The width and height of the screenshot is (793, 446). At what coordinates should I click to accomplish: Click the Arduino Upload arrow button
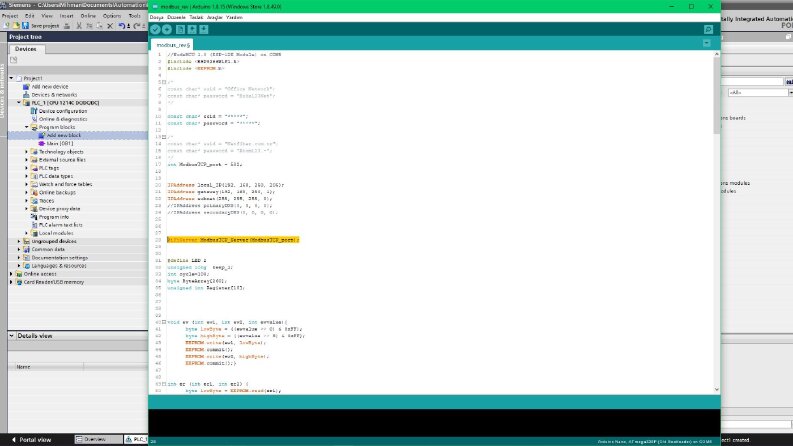tap(167, 29)
